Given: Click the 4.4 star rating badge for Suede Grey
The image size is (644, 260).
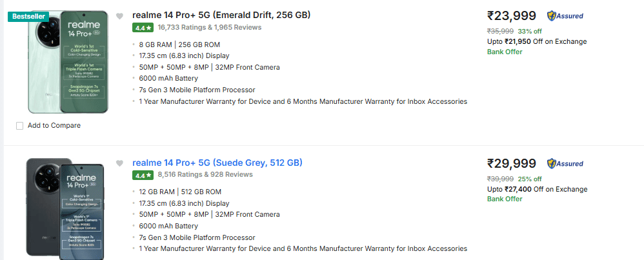Looking at the screenshot, I should pyautogui.click(x=143, y=175).
